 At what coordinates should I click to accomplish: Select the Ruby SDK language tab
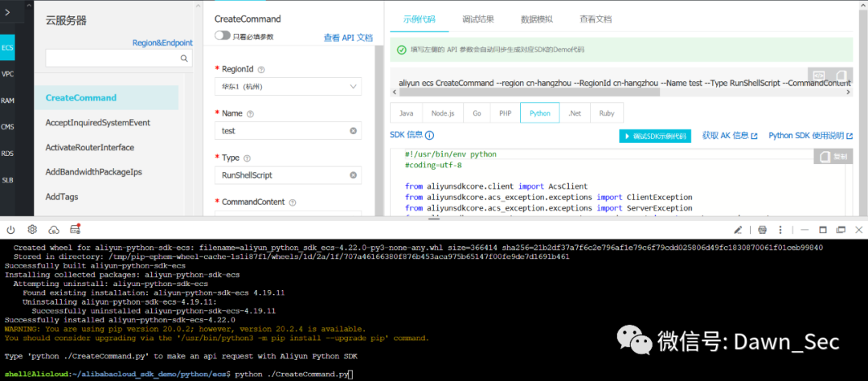[607, 113]
